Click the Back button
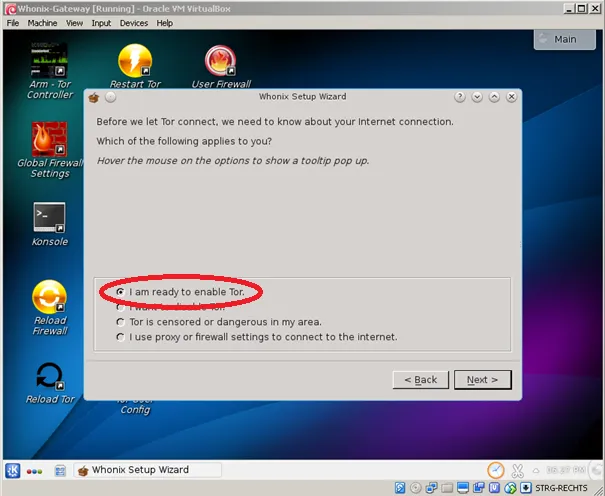Screen dimensions: 605x496 421,380
